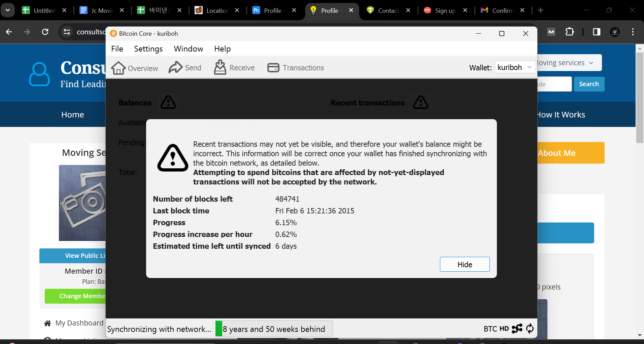Open the Settings menu

(x=148, y=49)
